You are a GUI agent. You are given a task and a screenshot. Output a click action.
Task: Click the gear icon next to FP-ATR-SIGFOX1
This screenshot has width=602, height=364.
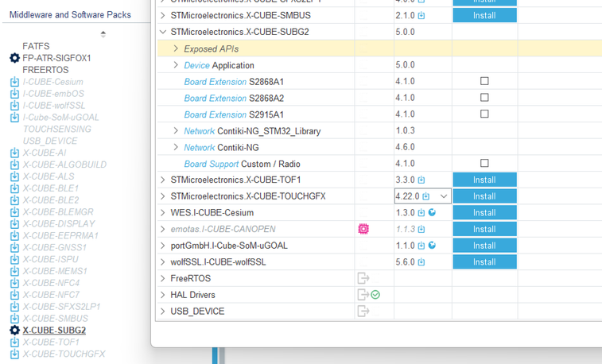pos(14,58)
